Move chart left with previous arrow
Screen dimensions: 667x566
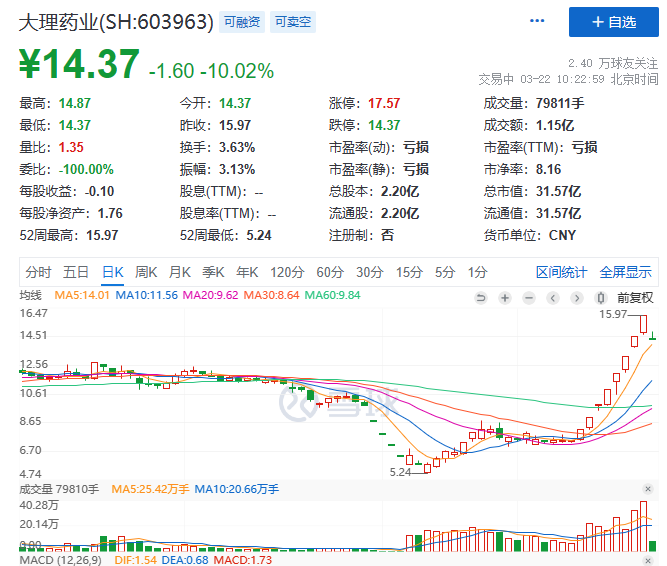click(x=553, y=298)
